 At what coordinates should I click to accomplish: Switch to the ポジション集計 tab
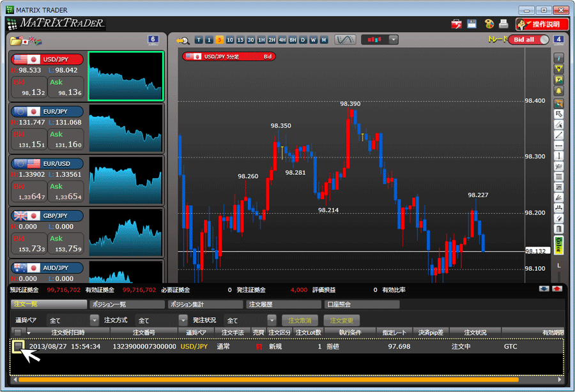(205, 304)
